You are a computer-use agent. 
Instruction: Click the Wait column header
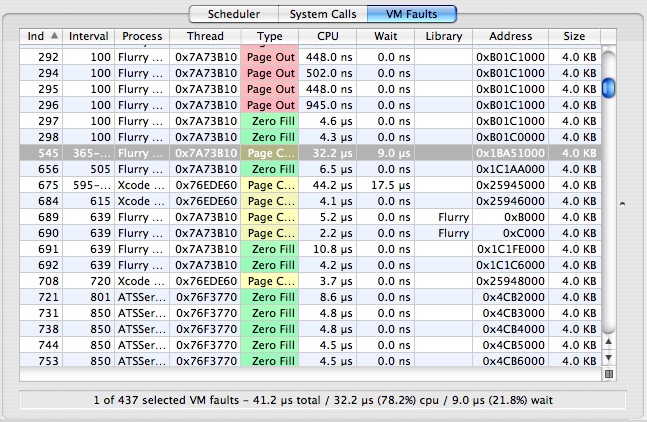click(386, 36)
